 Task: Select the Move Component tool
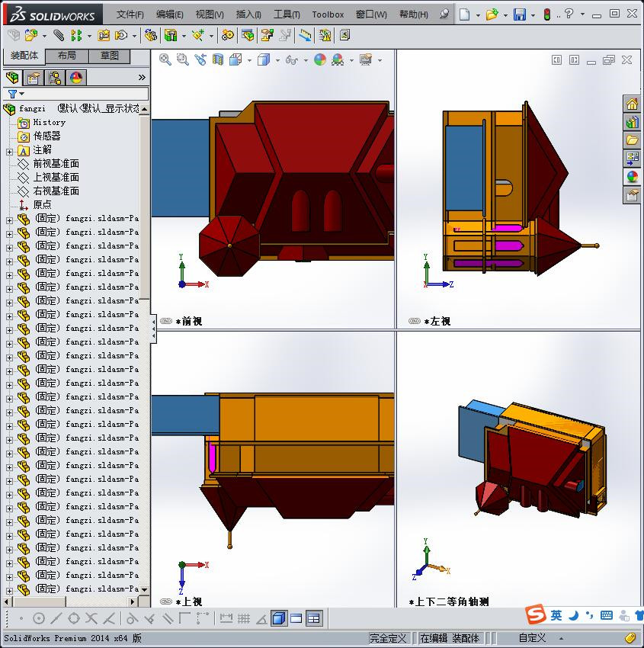121,36
